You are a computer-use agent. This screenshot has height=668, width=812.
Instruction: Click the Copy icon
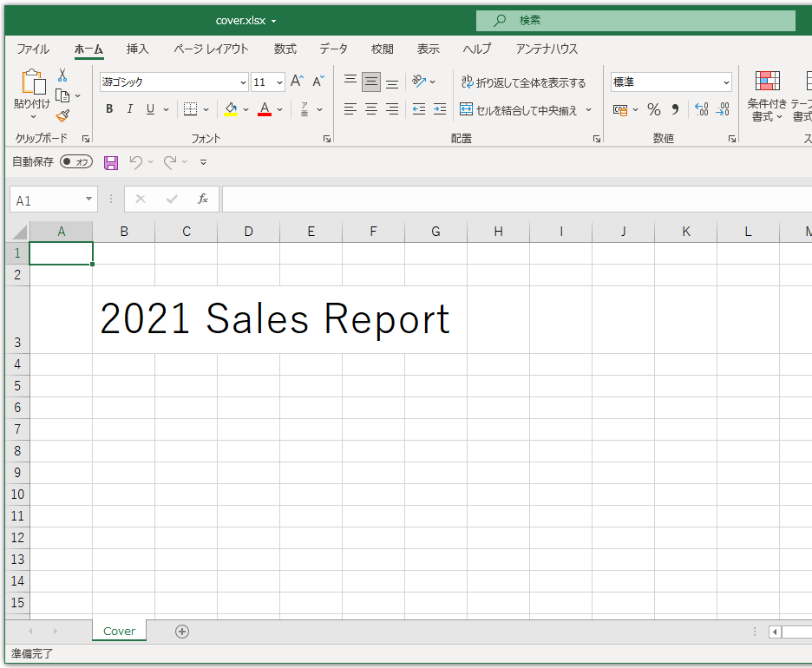click(x=62, y=95)
